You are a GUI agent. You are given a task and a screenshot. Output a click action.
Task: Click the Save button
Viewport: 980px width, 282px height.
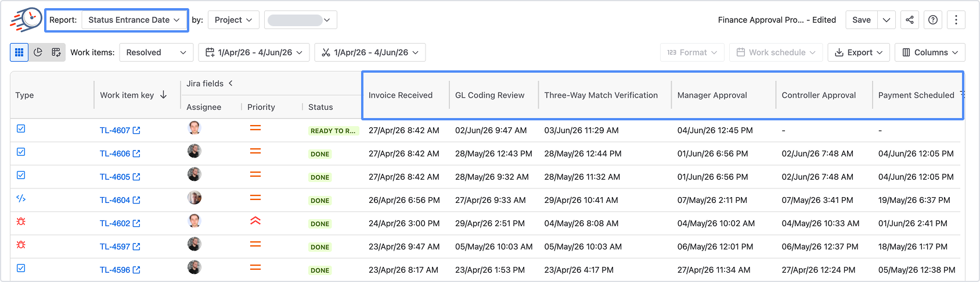pos(862,20)
